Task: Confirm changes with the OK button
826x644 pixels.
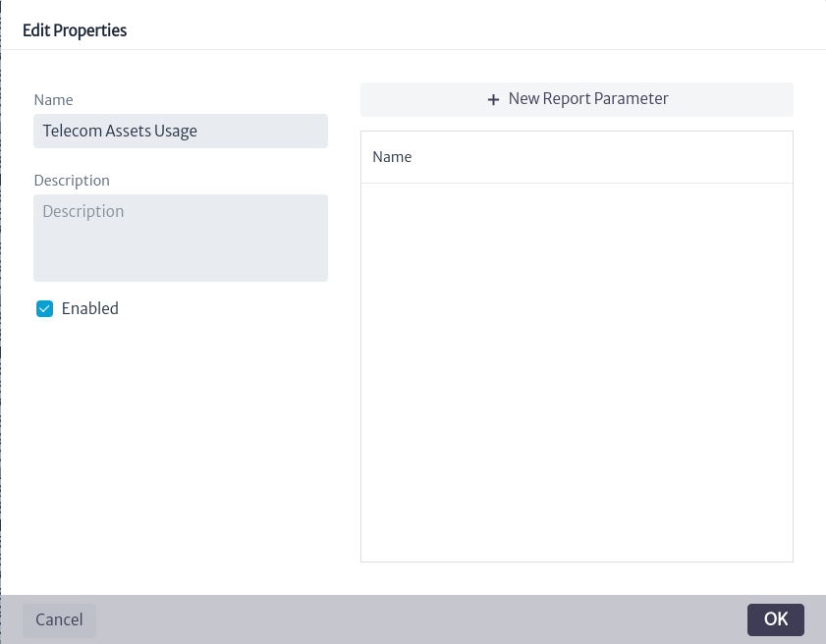Action: (x=776, y=619)
